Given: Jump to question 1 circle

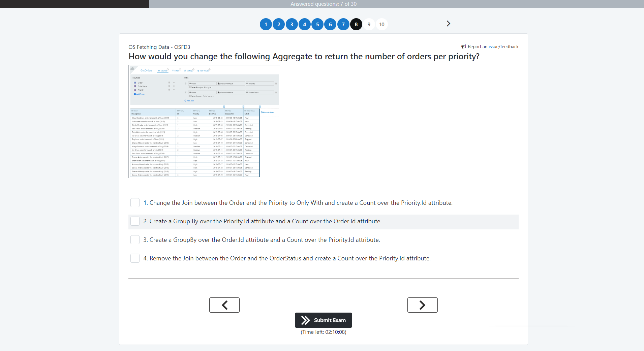Looking at the screenshot, I should tap(266, 24).
